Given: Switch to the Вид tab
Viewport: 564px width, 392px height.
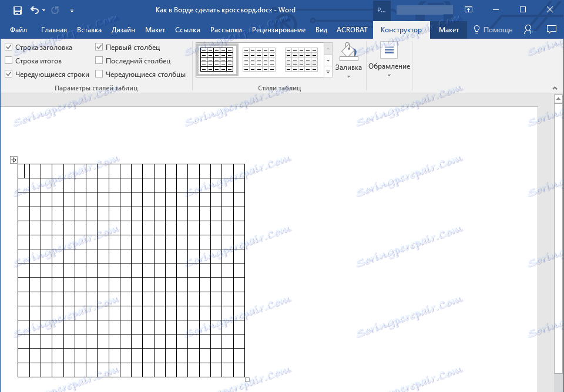Looking at the screenshot, I should tap(321, 30).
